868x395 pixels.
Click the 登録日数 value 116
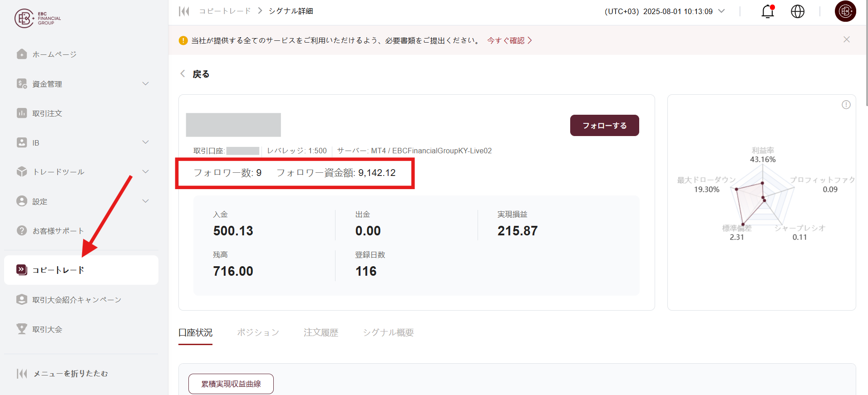click(366, 271)
